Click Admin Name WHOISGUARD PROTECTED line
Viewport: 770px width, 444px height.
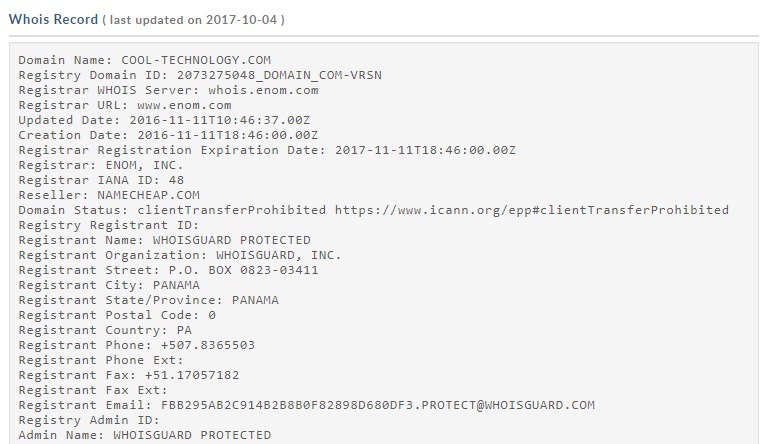tap(145, 435)
